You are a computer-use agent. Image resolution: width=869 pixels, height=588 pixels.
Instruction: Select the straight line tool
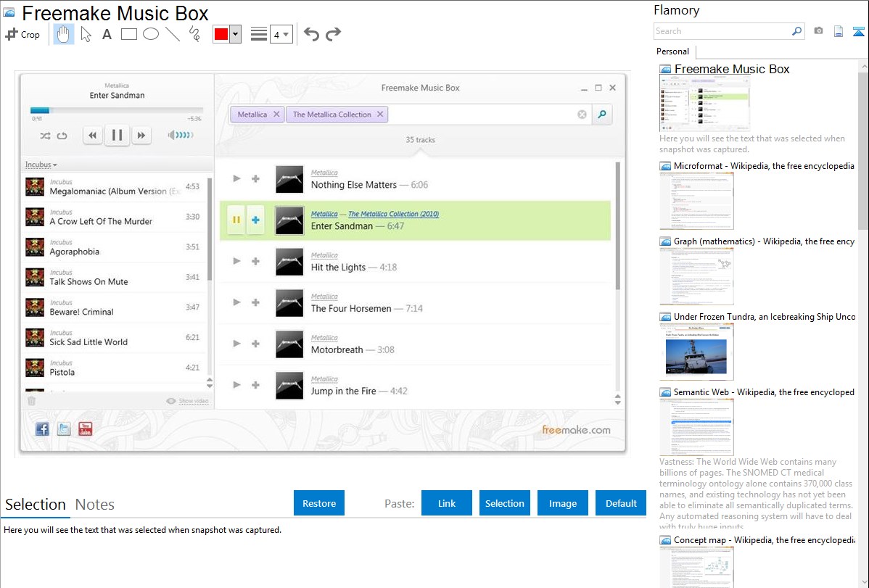pos(173,34)
